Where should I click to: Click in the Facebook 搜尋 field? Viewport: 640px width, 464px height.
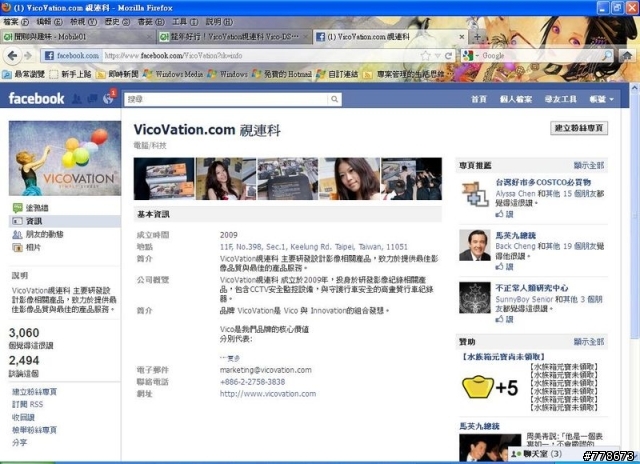click(x=226, y=99)
